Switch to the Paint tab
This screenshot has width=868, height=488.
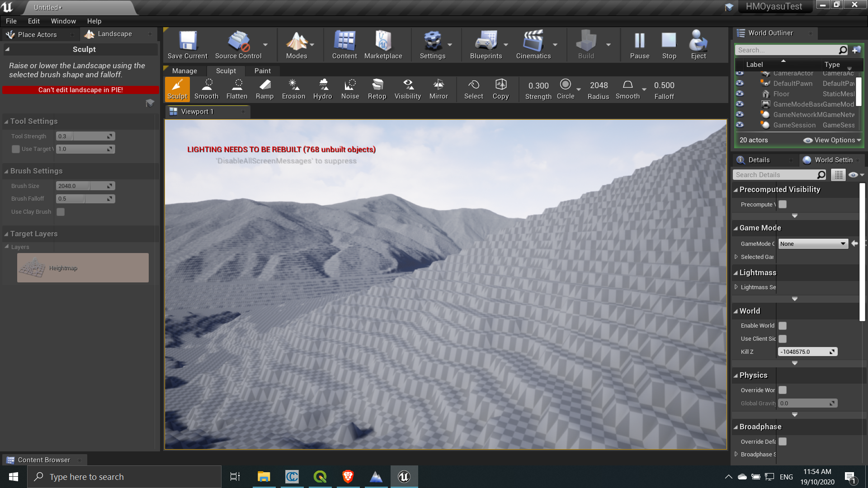coord(262,70)
